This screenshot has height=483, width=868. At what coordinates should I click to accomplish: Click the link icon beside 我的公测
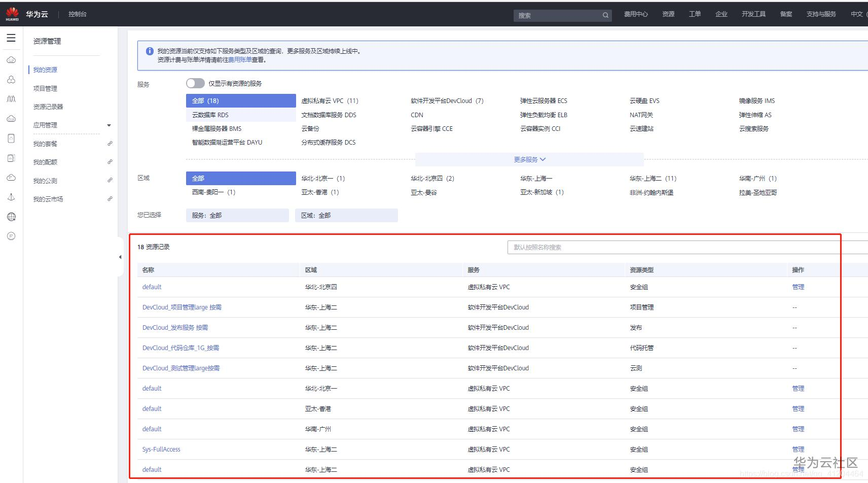pos(110,180)
